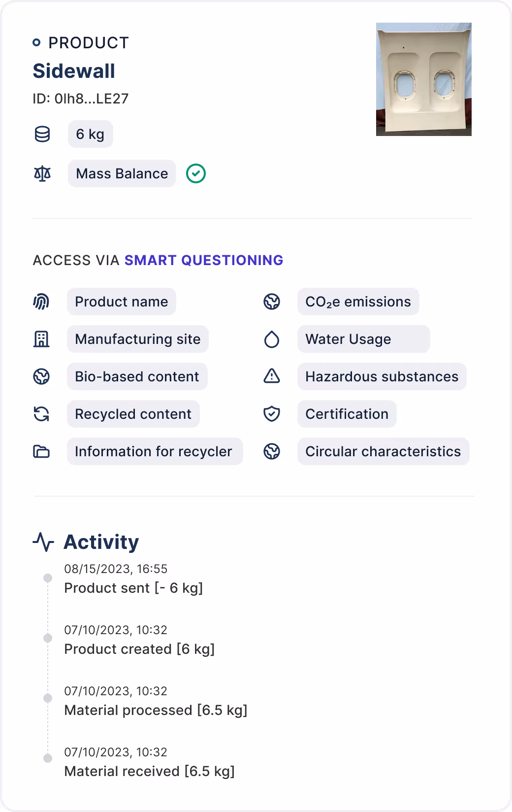Open the Circular characteristics question
The image size is (512, 812).
click(384, 451)
